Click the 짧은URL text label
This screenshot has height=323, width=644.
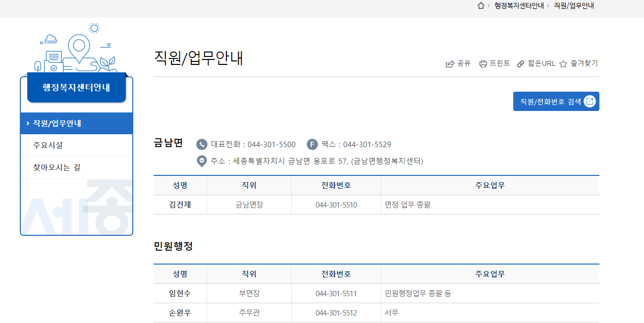click(x=541, y=63)
